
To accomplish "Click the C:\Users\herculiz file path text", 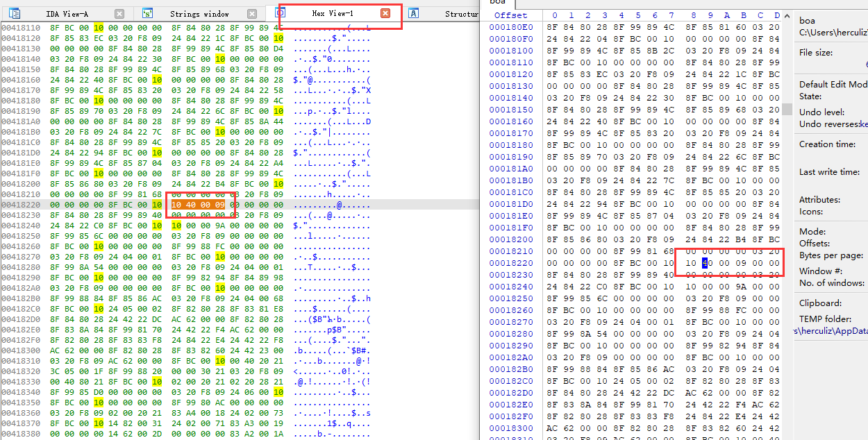I will click(833, 33).
